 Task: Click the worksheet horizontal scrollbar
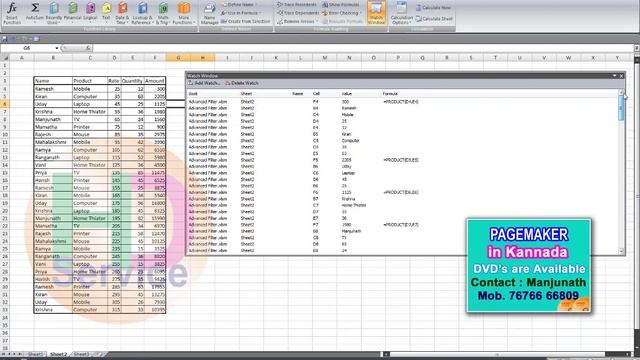pyautogui.click(x=497, y=354)
